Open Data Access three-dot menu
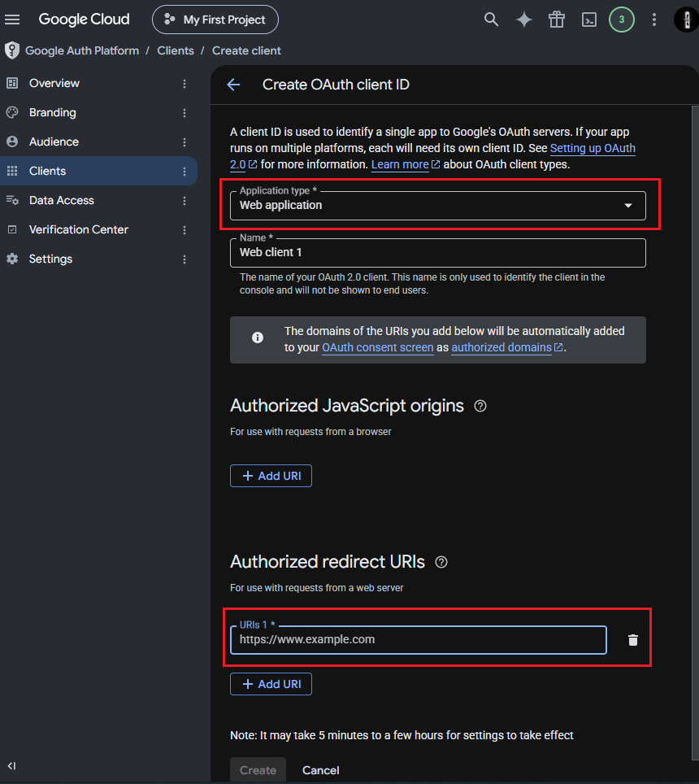699x784 pixels. [x=185, y=201]
